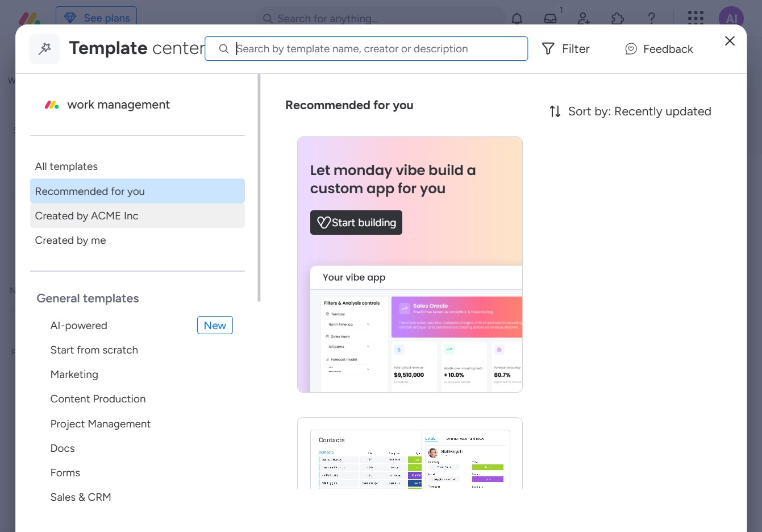Close the Template center dialog
Viewport: 762px width, 532px height.
[x=730, y=41]
